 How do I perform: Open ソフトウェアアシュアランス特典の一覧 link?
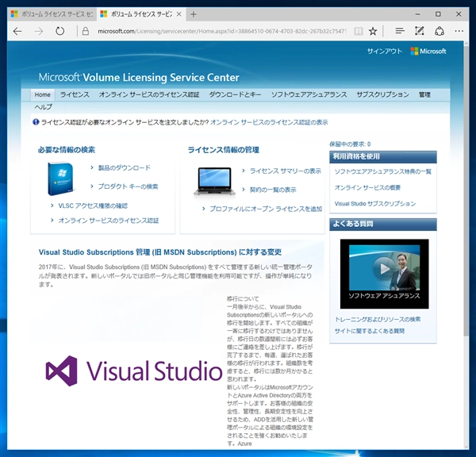383,171
